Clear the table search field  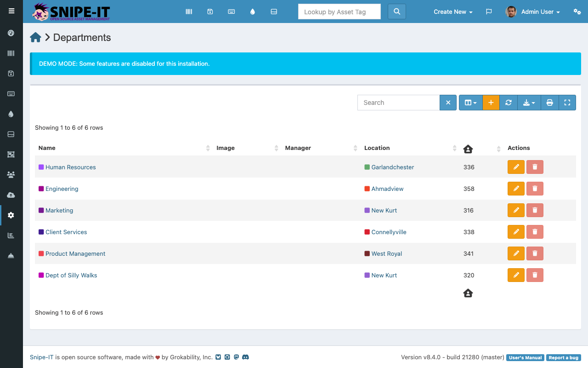point(448,103)
